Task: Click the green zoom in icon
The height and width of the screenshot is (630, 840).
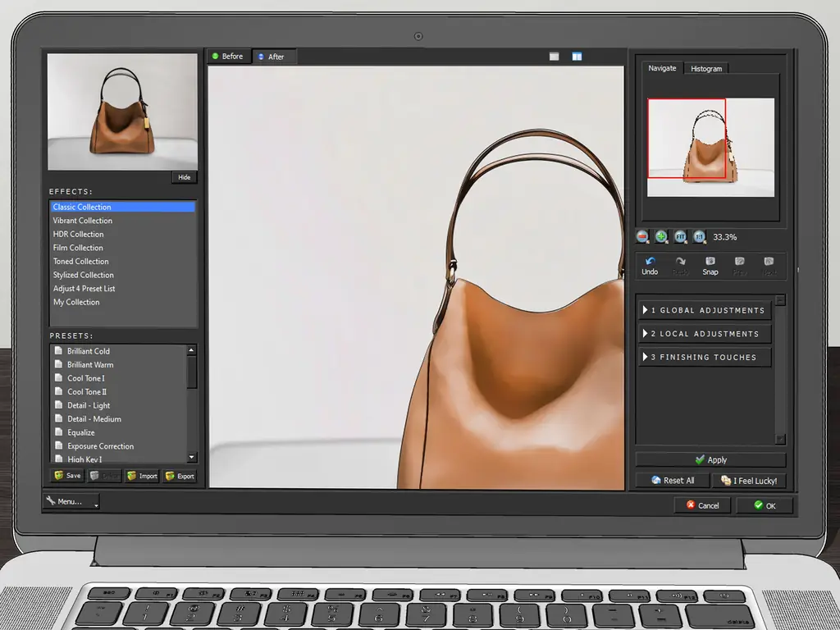Action: pyautogui.click(x=661, y=236)
